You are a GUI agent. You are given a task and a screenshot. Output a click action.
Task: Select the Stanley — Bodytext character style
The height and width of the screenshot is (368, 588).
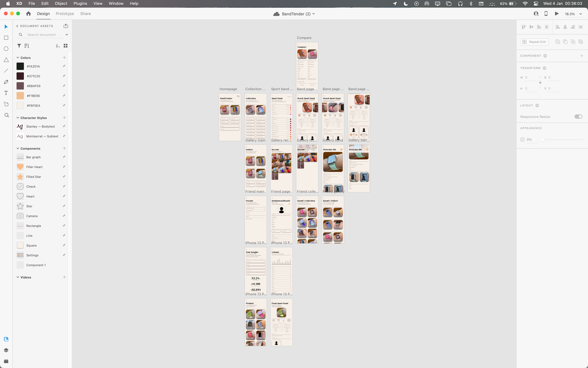[41, 126]
